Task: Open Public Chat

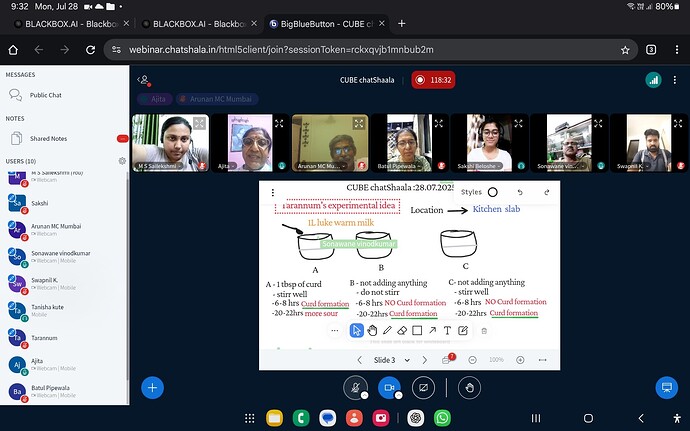Action: tap(65, 95)
